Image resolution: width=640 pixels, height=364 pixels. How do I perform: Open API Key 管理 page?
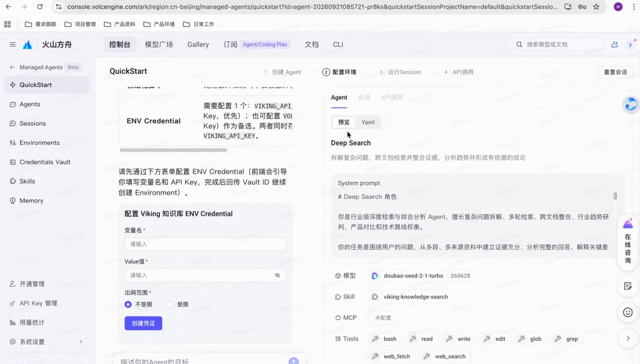click(x=47, y=303)
